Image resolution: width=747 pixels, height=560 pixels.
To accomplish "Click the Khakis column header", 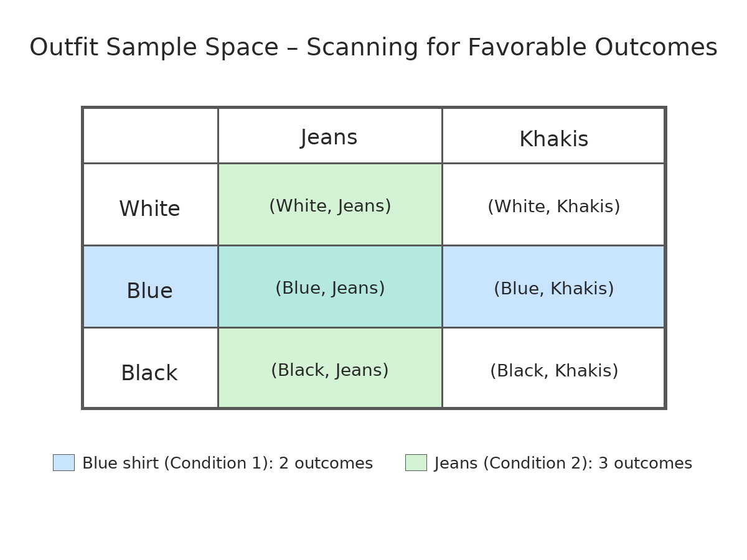I will pyautogui.click(x=553, y=136).
